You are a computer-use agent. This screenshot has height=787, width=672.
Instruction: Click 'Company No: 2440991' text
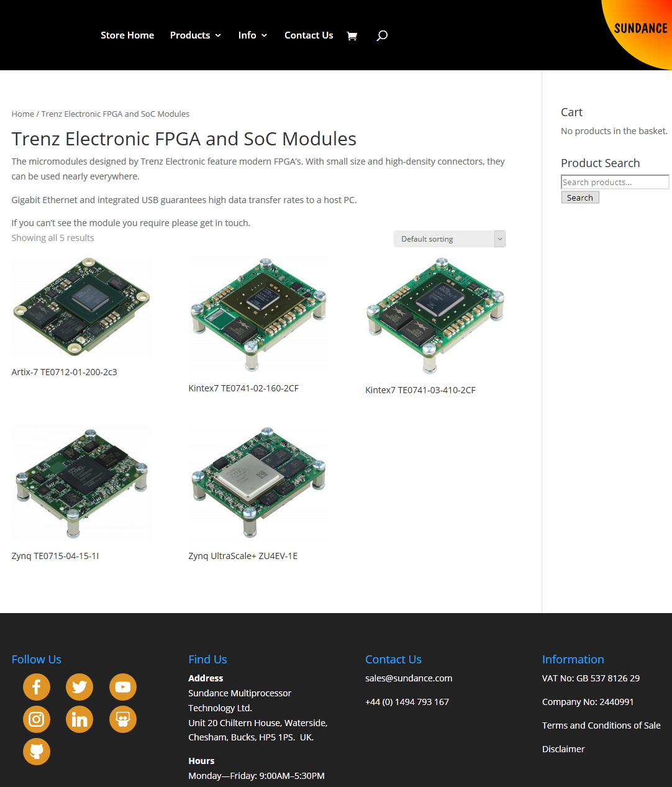coord(588,702)
